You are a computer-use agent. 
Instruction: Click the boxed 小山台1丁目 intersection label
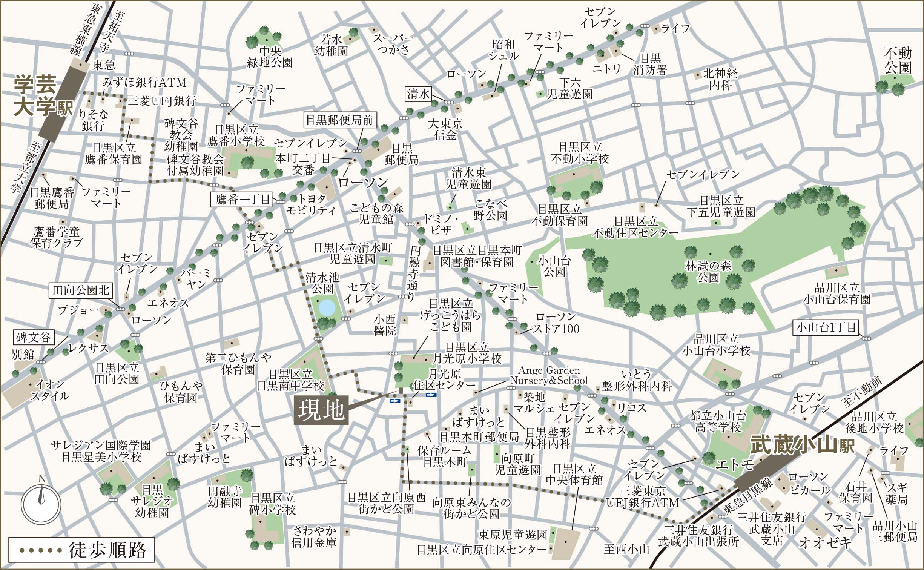coord(826,327)
